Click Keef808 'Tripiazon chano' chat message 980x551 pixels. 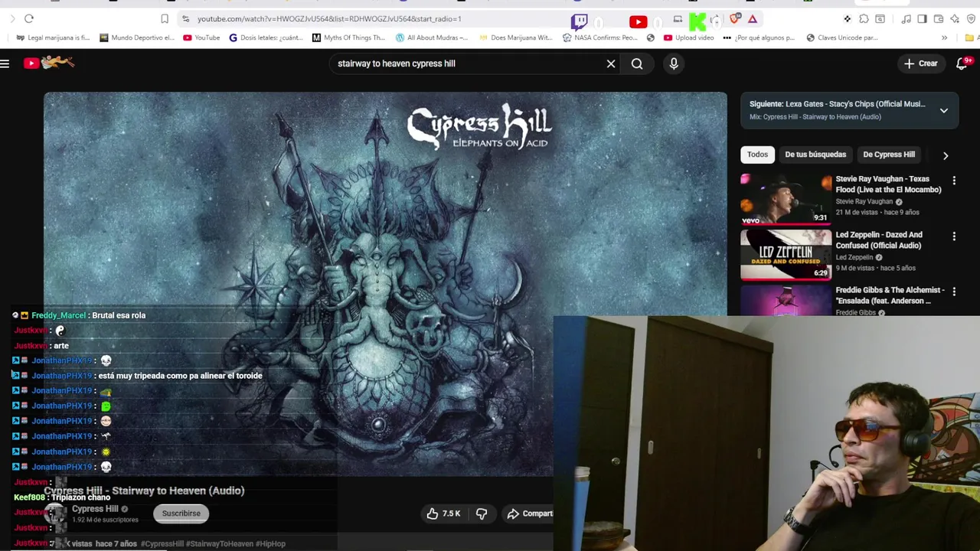point(62,497)
